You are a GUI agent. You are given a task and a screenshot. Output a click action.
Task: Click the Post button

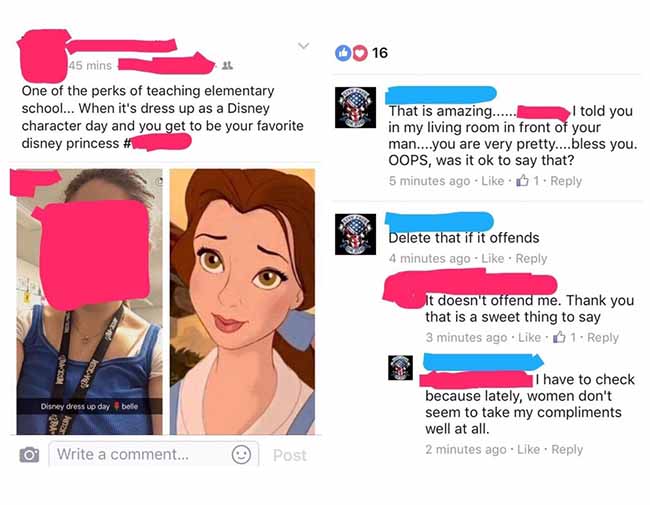pyautogui.click(x=290, y=455)
